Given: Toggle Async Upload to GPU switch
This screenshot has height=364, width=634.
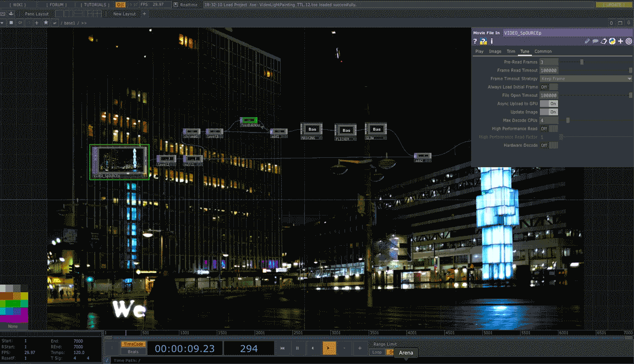Looking at the screenshot, I should point(549,103).
